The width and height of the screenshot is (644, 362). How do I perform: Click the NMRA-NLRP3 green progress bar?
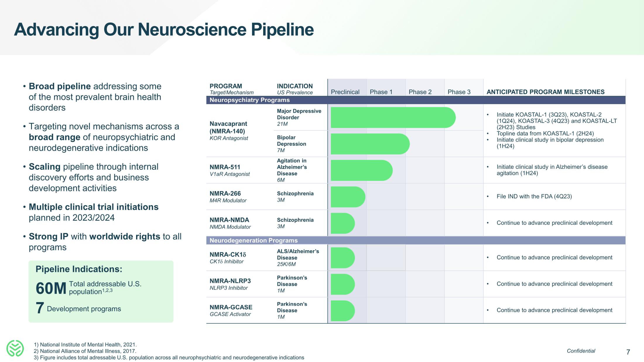[342, 284]
